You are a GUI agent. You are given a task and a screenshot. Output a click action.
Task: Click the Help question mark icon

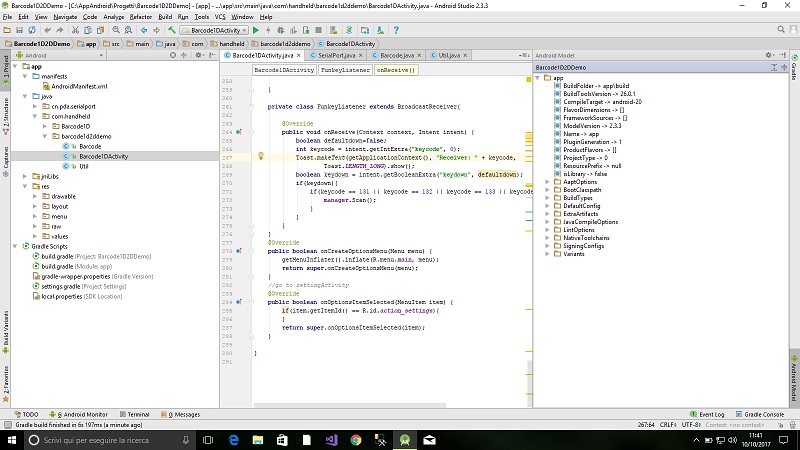tap(396, 30)
